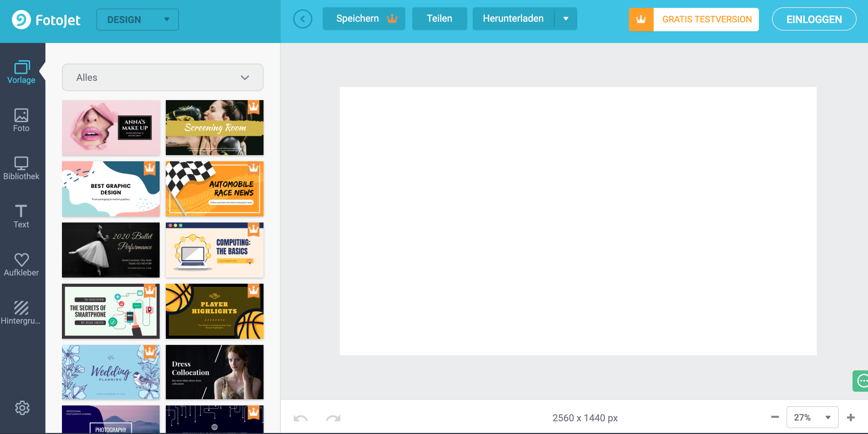Screen dimensions: 868x434
Task: Select Screening Room template
Action: click(x=215, y=128)
